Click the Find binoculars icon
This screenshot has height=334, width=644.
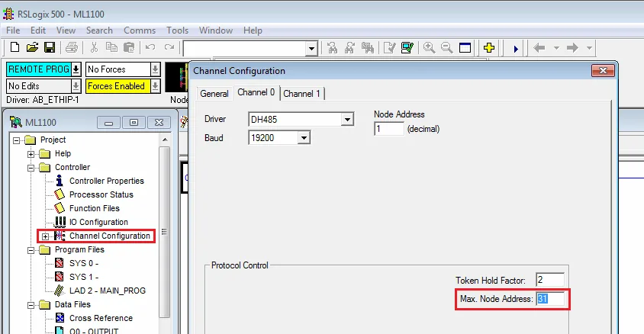(x=332, y=48)
